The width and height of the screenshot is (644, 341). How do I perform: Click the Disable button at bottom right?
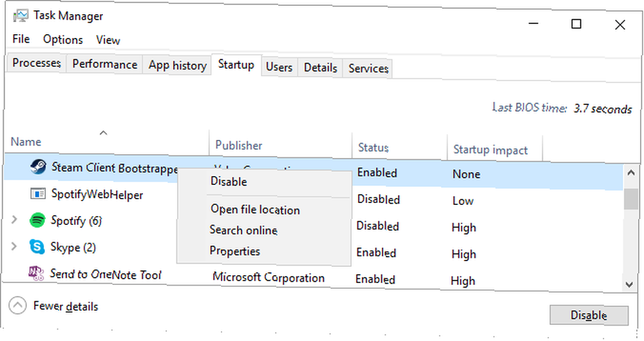(x=589, y=315)
